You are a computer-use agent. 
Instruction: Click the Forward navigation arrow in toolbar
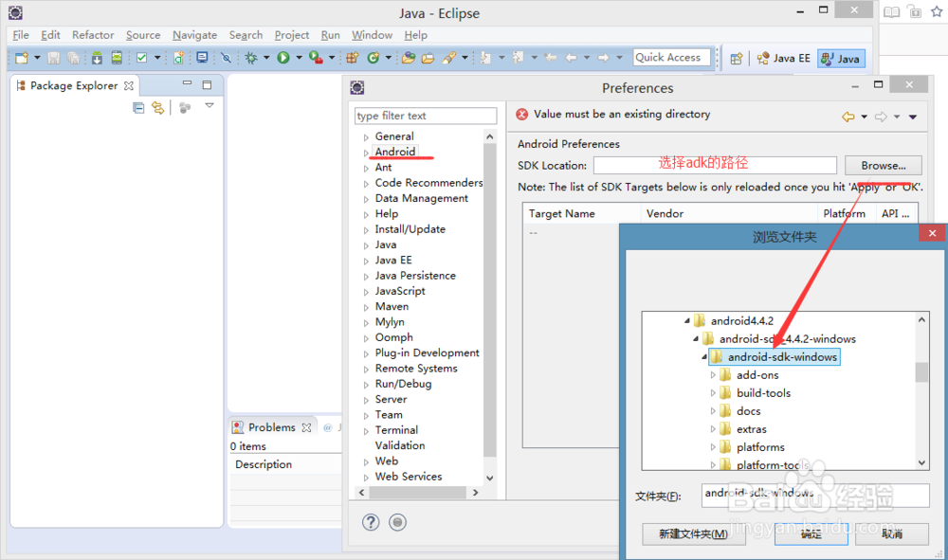coord(603,58)
